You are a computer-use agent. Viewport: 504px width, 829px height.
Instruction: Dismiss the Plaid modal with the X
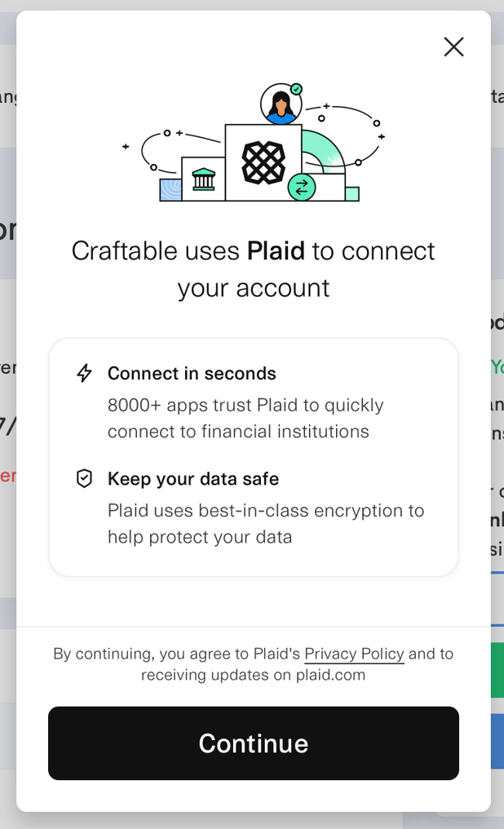(453, 47)
